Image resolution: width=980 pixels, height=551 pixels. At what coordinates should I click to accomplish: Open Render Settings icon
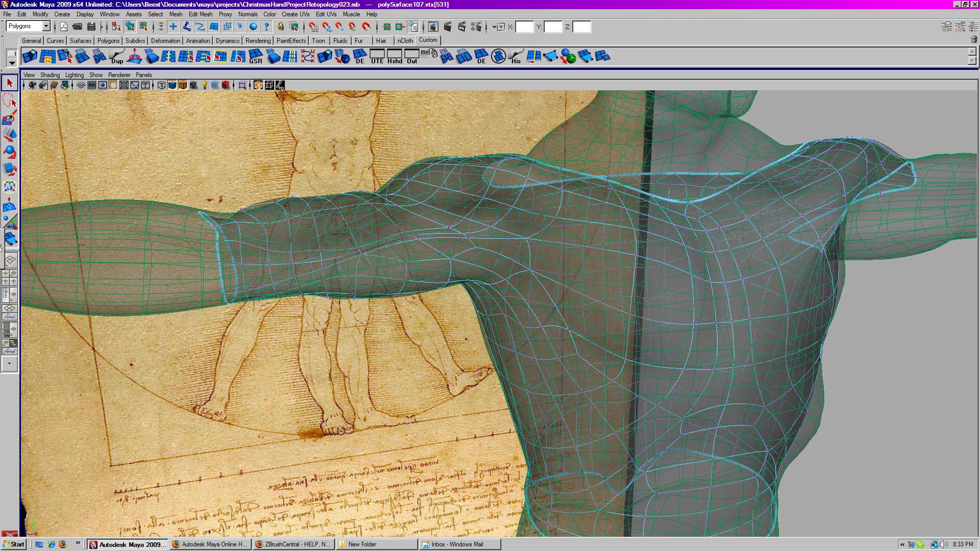tap(476, 27)
